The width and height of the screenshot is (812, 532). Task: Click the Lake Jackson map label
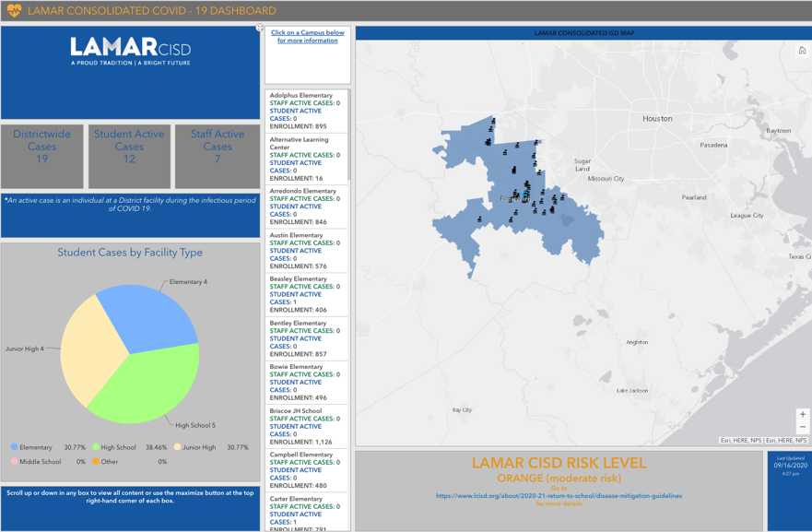632,391
